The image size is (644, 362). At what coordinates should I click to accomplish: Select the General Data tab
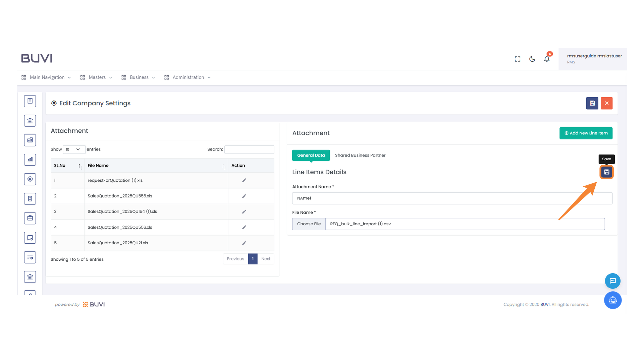tap(311, 155)
